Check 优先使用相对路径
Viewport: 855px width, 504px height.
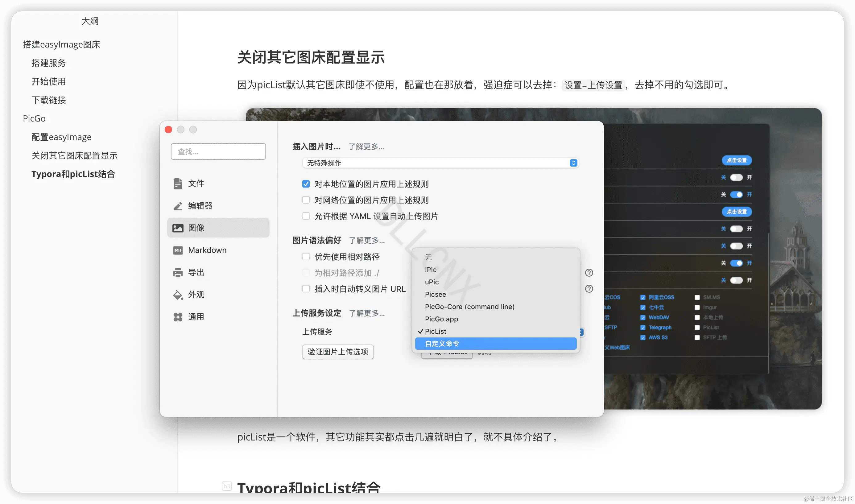[x=306, y=257]
